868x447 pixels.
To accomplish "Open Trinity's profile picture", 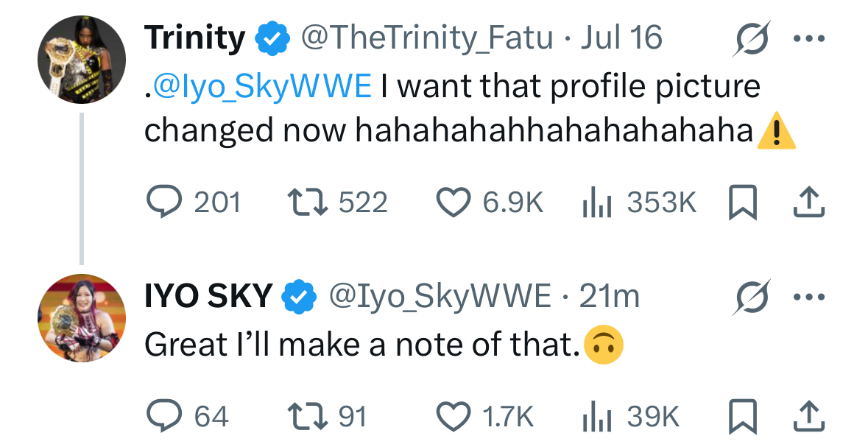I will tap(82, 60).
